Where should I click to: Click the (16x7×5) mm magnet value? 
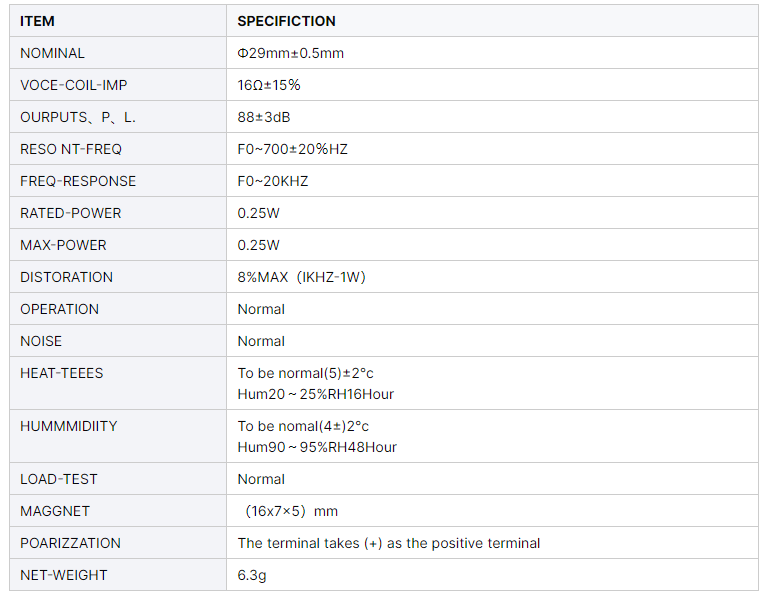(291, 511)
